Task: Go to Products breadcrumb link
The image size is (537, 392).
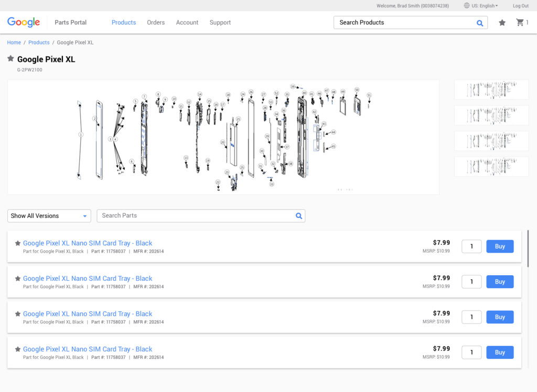Action: (39, 42)
